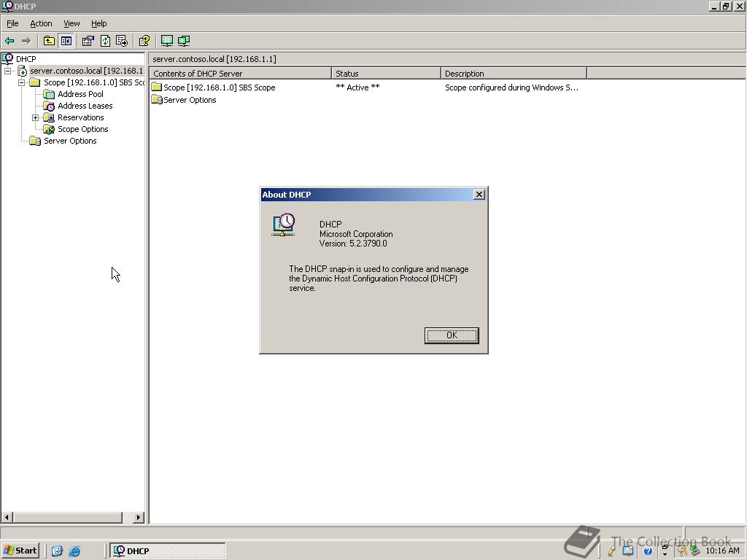This screenshot has width=747, height=560.
Task: Click the ** Active ** status cell
Action: click(357, 87)
